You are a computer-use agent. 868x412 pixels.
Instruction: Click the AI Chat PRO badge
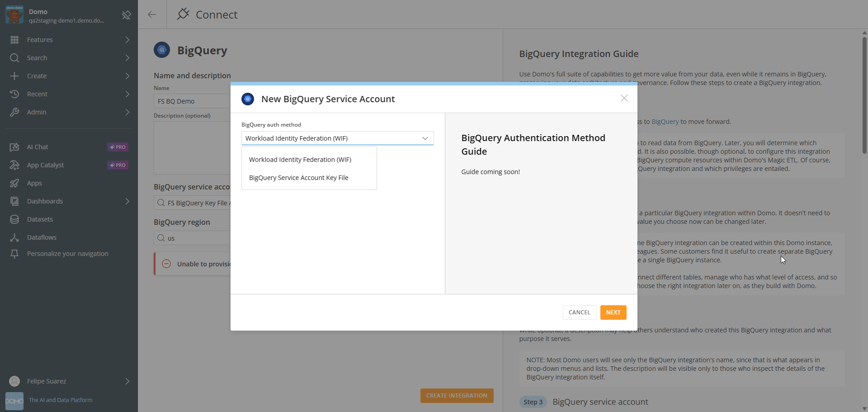coord(118,147)
